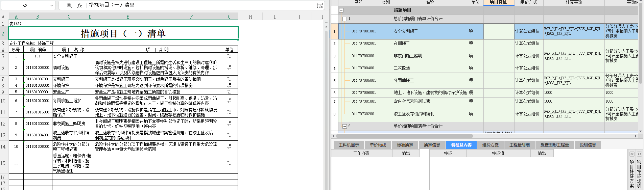This screenshot has width=644, height=190.
Task: Select spreadsheet column H header
Action: click(250, 17)
